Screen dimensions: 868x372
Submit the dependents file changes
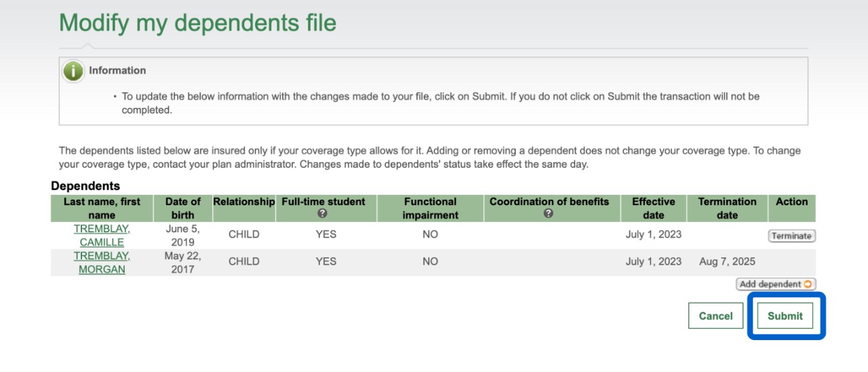(x=785, y=316)
